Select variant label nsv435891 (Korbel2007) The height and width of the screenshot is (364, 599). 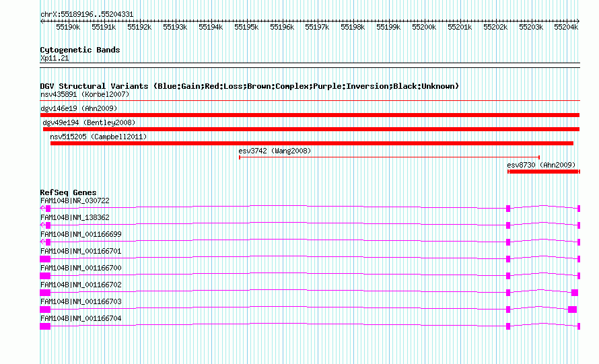[x=85, y=94]
